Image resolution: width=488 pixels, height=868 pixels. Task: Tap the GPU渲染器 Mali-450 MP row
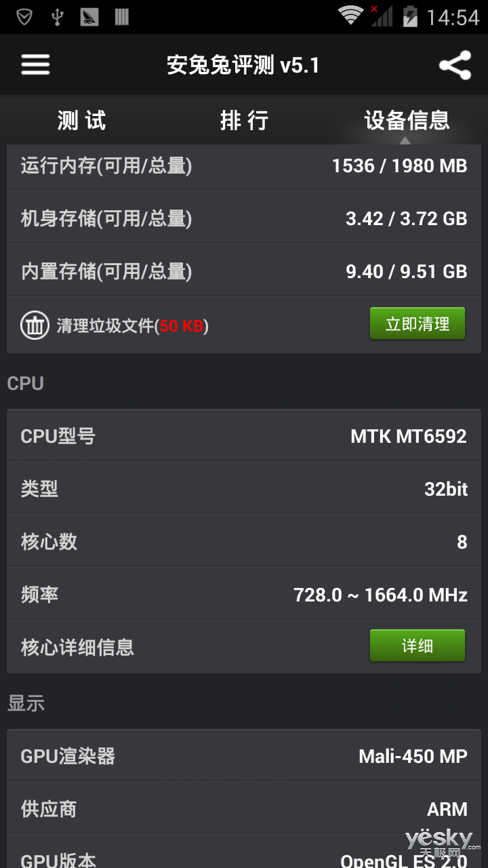tap(244, 756)
